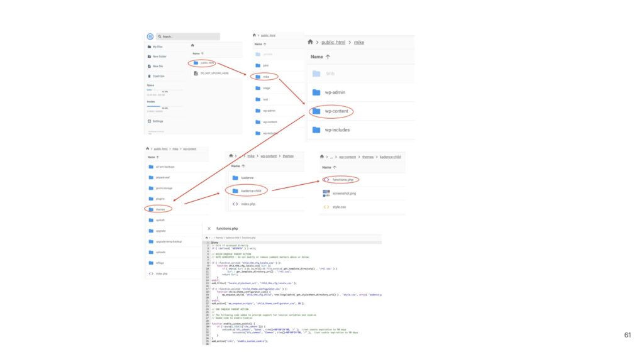The width and height of the screenshot is (644, 362).
Task: Open the functions.php file in the list
Action: [345, 179]
